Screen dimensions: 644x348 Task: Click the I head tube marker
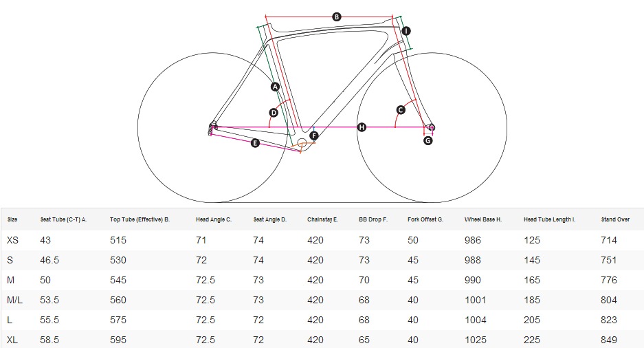[406, 31]
